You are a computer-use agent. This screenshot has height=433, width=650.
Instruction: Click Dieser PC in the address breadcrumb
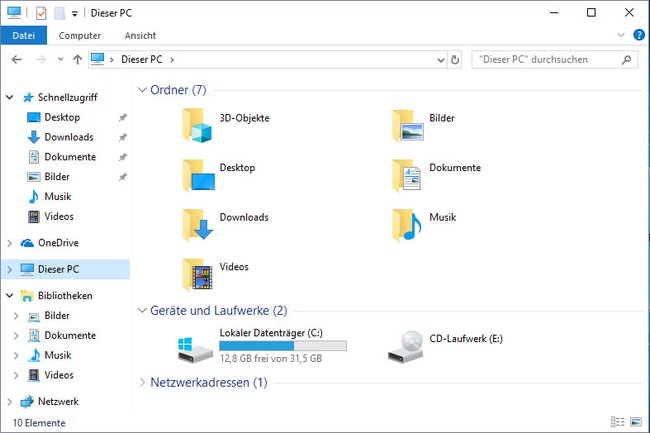(141, 60)
